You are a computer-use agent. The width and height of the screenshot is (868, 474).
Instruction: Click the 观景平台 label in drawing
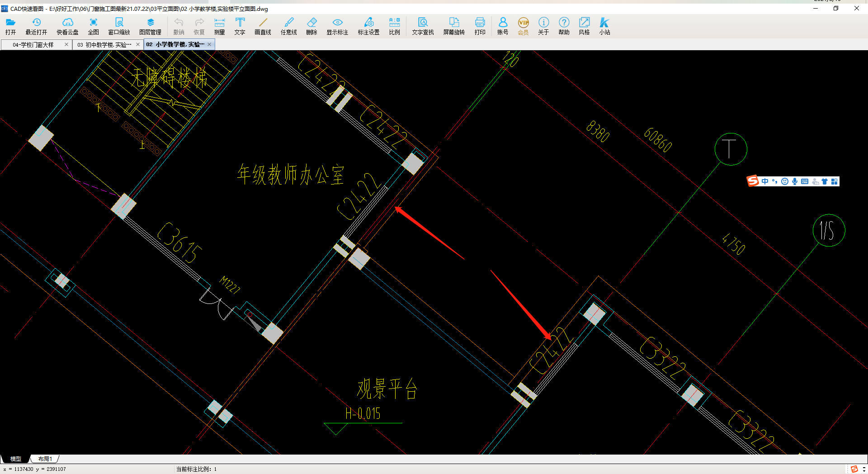387,389
